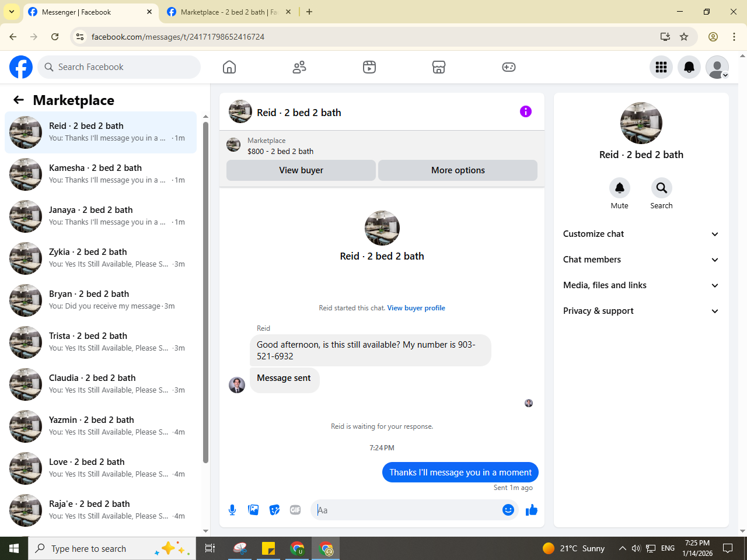Viewport: 747px width, 560px height.
Task: Open Raja'e · 2 bed 2 bath chat
Action: [x=101, y=510]
